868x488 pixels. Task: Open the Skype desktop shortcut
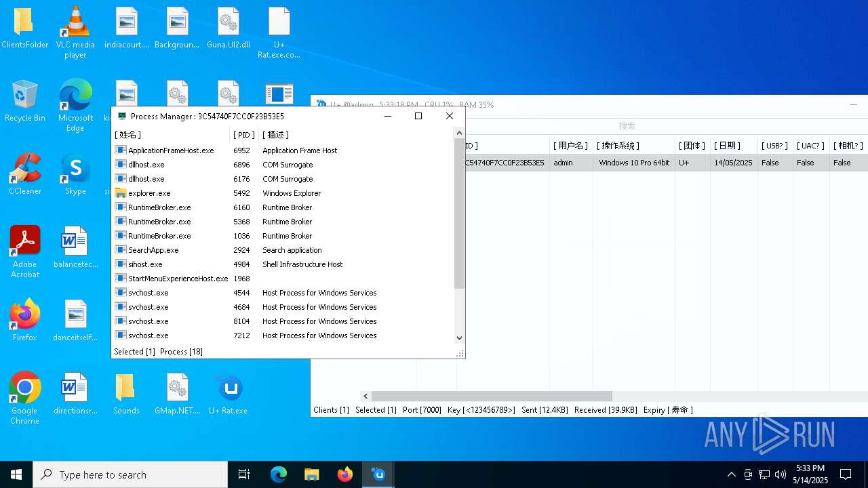click(x=75, y=175)
